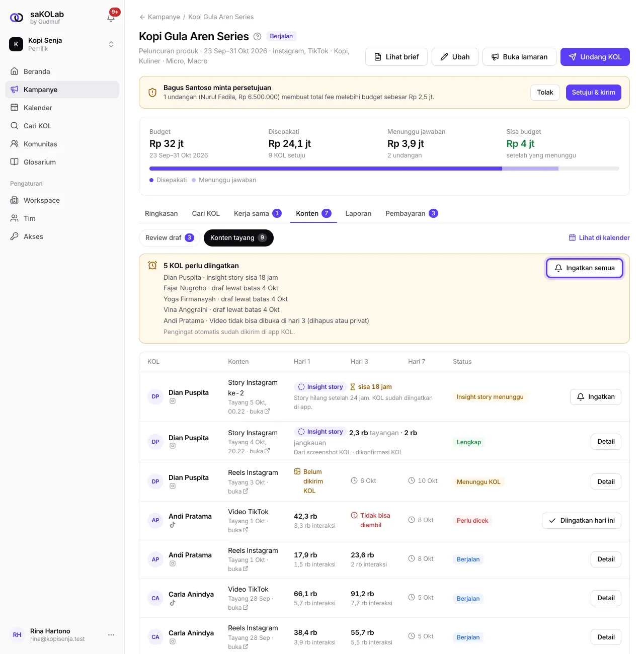Go back with the Kampanye arrow
Viewport: 644px width, 654px height.
[x=142, y=17]
